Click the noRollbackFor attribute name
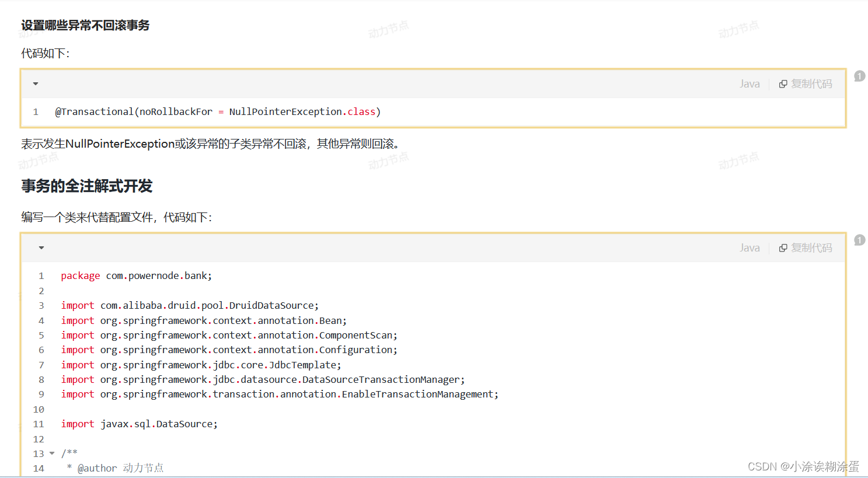 click(176, 111)
